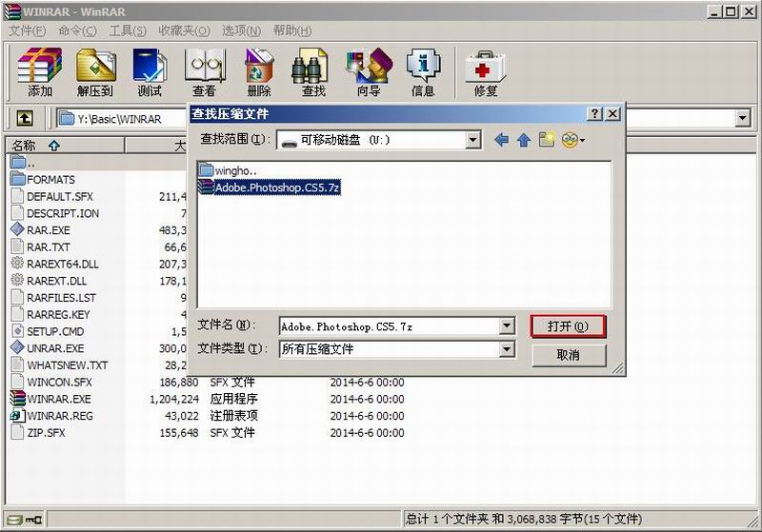This screenshot has width=762, height=532.
Task: Open the File (文件) menu
Action: (x=28, y=31)
